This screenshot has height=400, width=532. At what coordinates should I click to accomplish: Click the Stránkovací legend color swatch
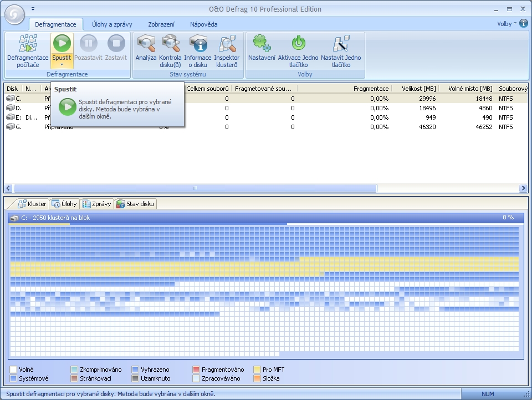[74, 378]
